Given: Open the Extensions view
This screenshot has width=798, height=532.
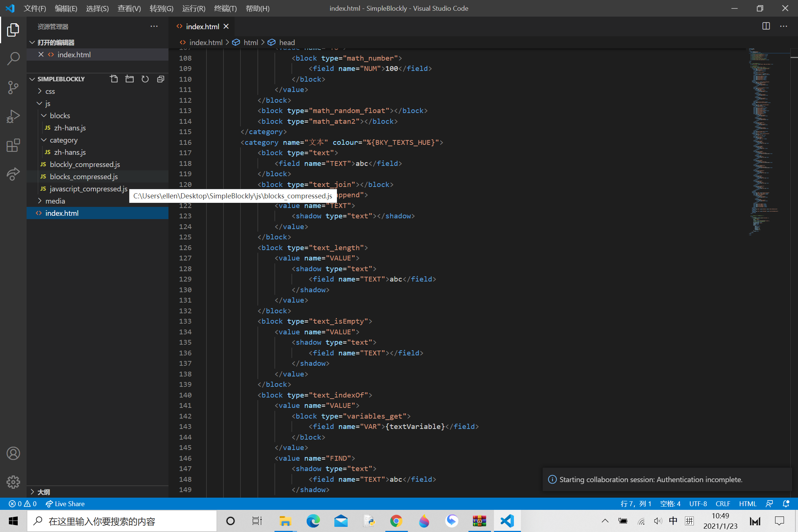Looking at the screenshot, I should [13, 145].
